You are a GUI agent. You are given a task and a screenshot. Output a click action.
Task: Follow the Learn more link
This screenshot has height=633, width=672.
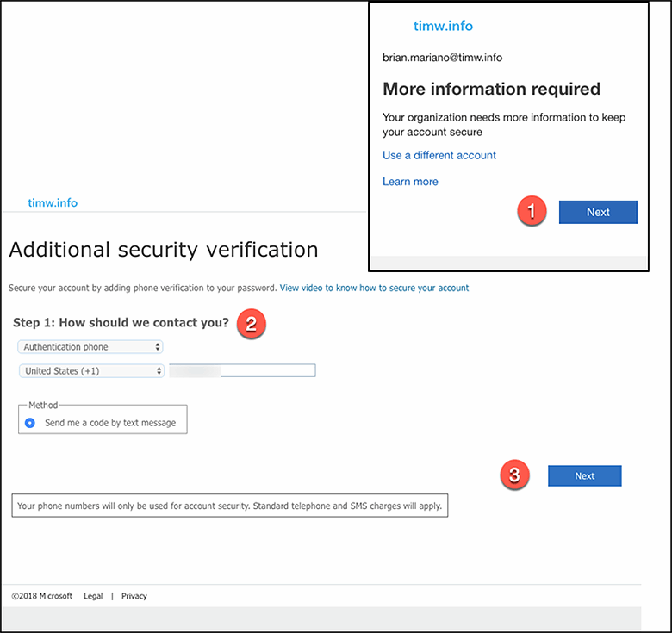click(410, 182)
